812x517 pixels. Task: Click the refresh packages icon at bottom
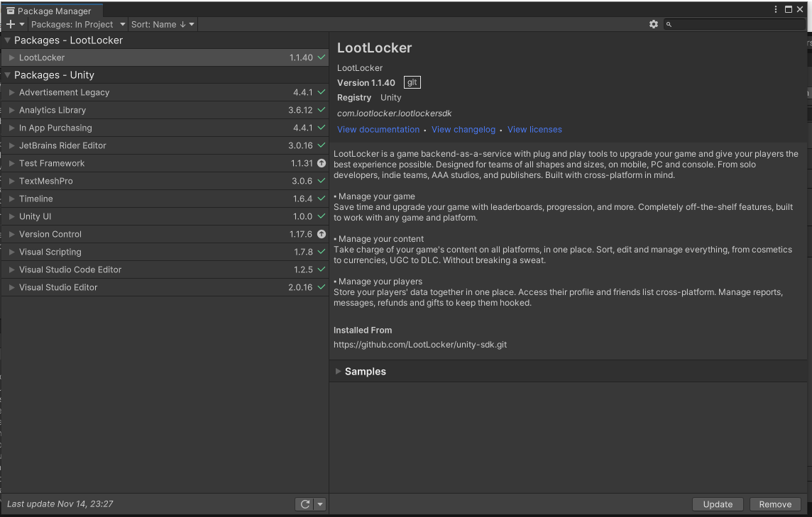tap(305, 504)
